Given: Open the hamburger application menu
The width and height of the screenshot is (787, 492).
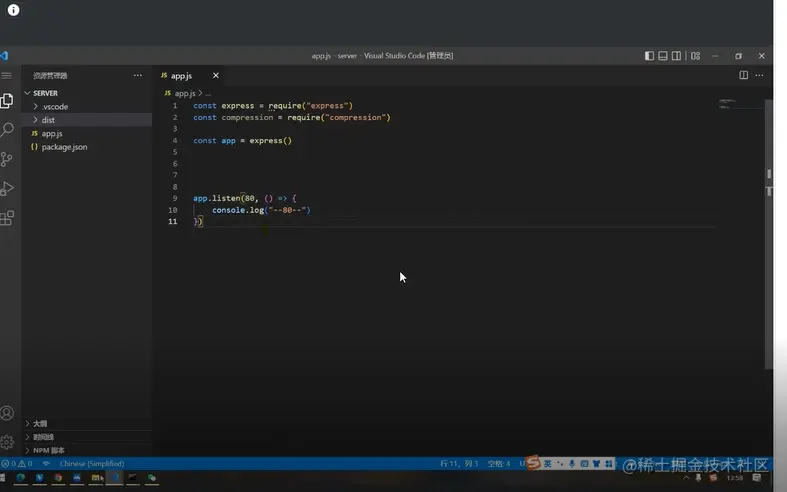Looking at the screenshot, I should (x=7, y=75).
